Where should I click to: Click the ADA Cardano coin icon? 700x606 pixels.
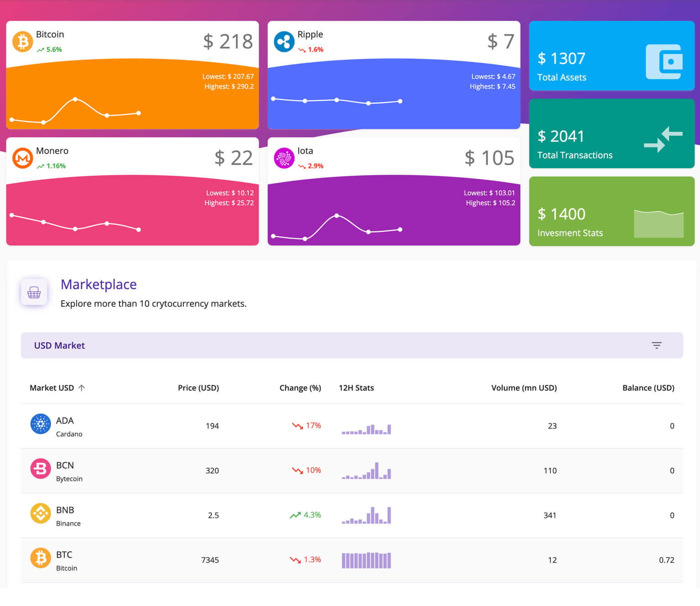41,424
